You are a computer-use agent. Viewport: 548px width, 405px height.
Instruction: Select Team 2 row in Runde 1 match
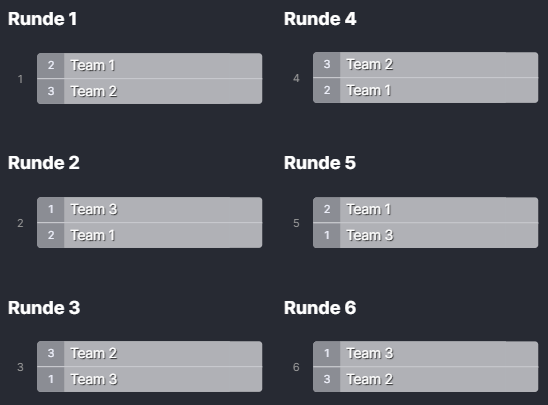click(150, 92)
